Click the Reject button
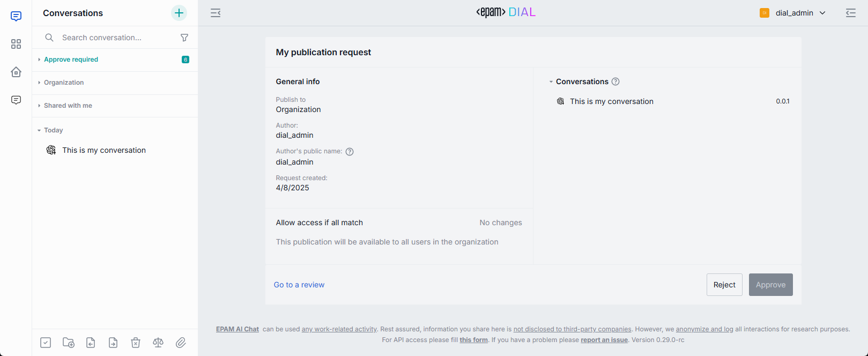 pyautogui.click(x=724, y=285)
